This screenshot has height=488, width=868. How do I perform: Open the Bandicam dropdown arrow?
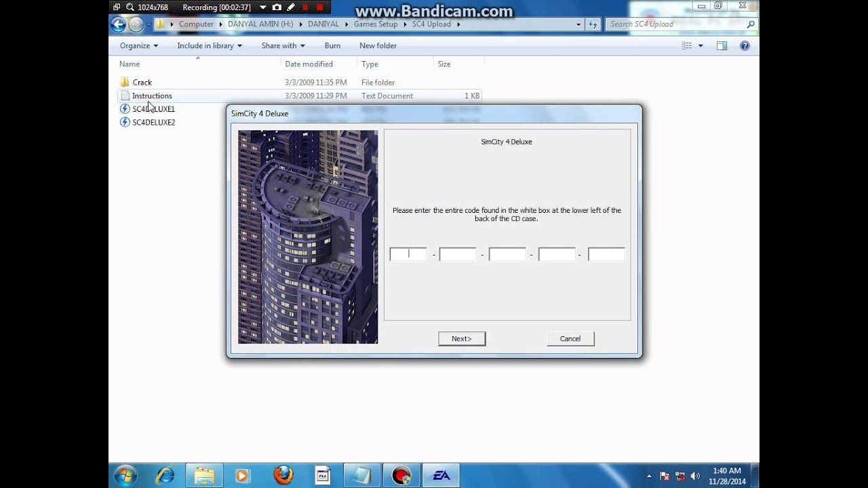[x=262, y=7]
